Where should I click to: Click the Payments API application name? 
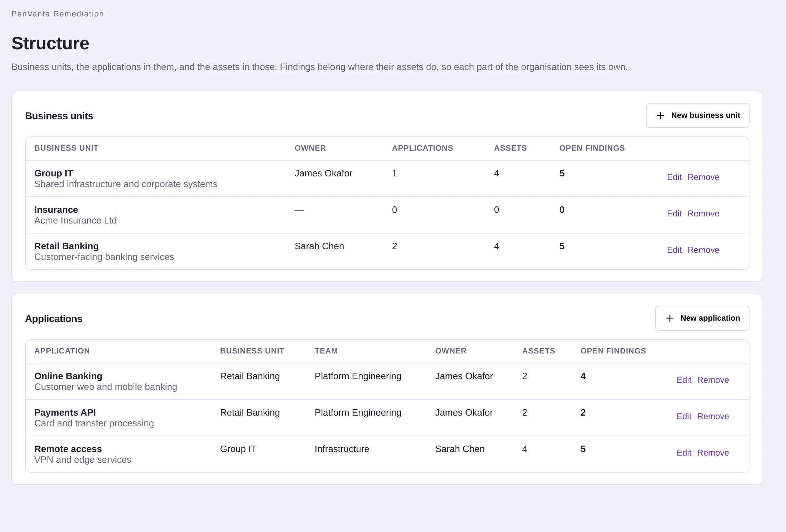click(x=65, y=412)
